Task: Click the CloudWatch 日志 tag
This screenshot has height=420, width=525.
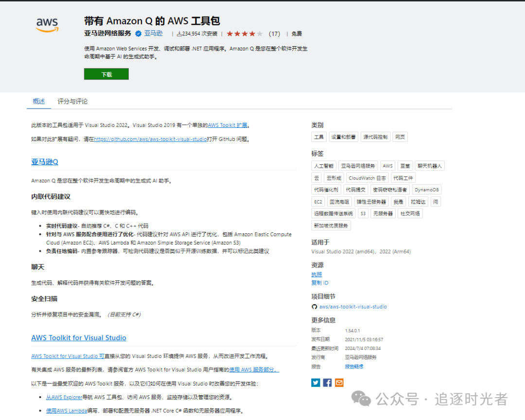Action: click(367, 178)
